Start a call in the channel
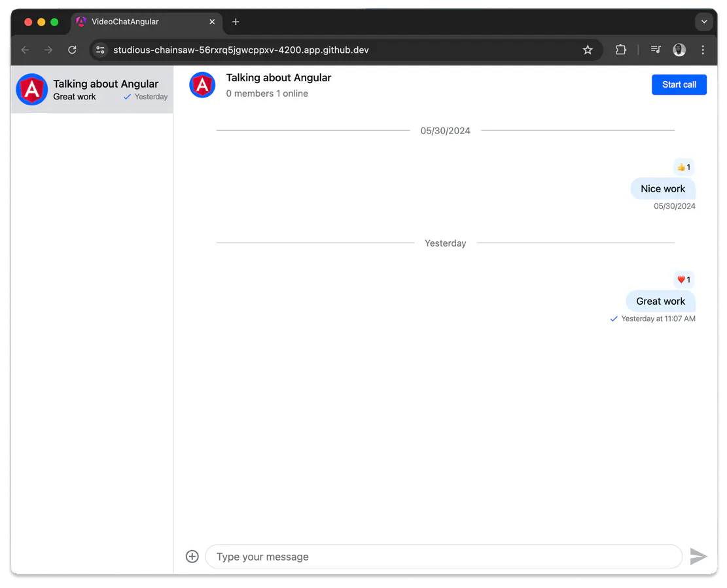727x588 pixels. click(x=679, y=85)
